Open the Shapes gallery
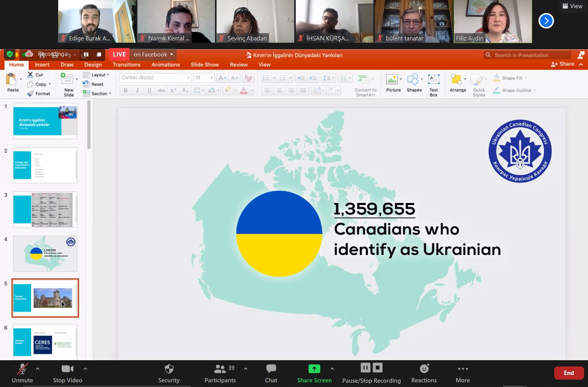The image size is (588, 387). pyautogui.click(x=413, y=80)
